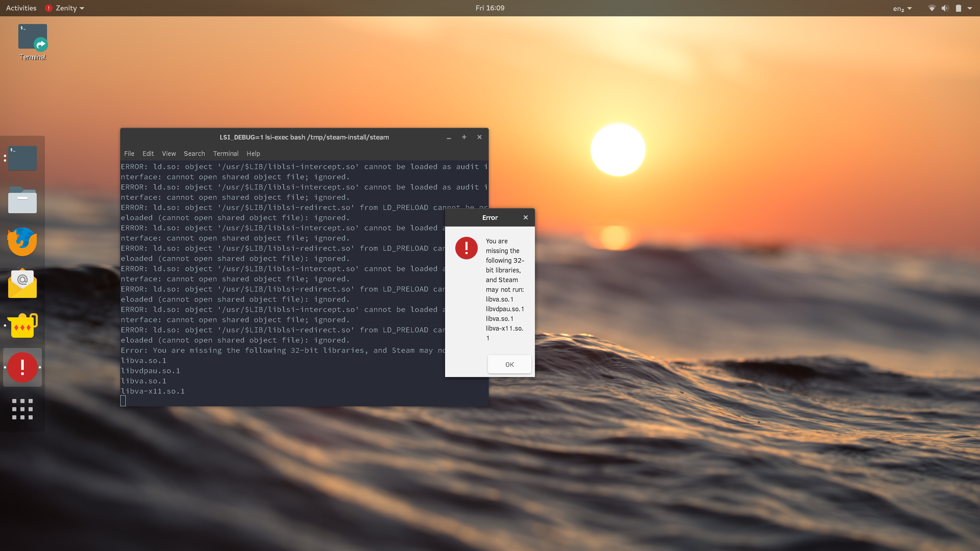Open the Search menu in terminal
This screenshot has width=980, height=551.
[194, 154]
